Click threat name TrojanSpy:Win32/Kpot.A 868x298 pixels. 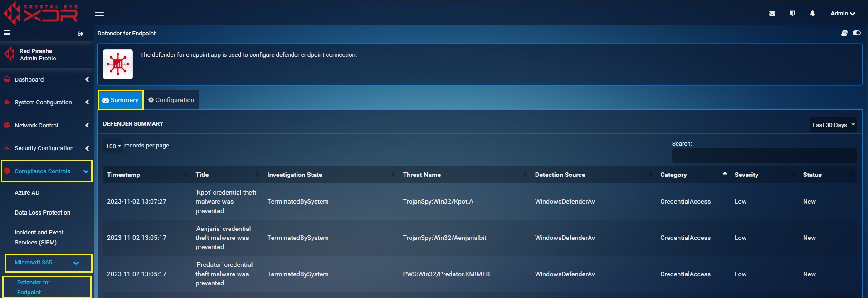(438, 201)
